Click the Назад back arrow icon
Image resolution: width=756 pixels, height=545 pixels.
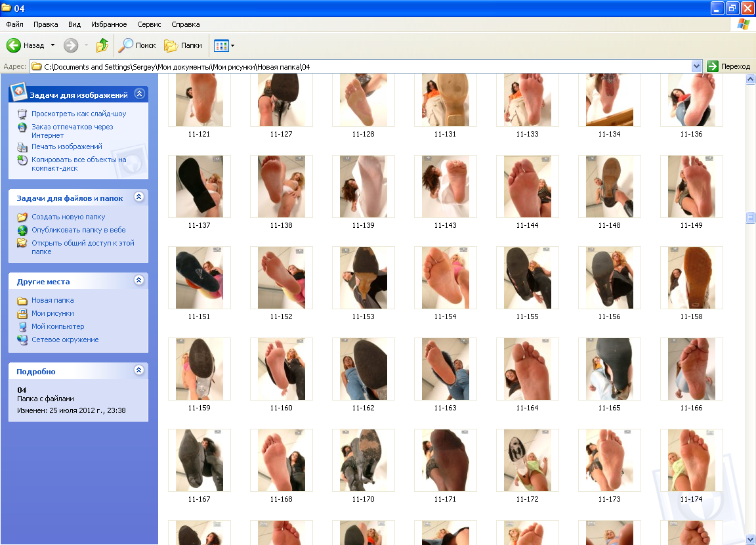click(14, 45)
